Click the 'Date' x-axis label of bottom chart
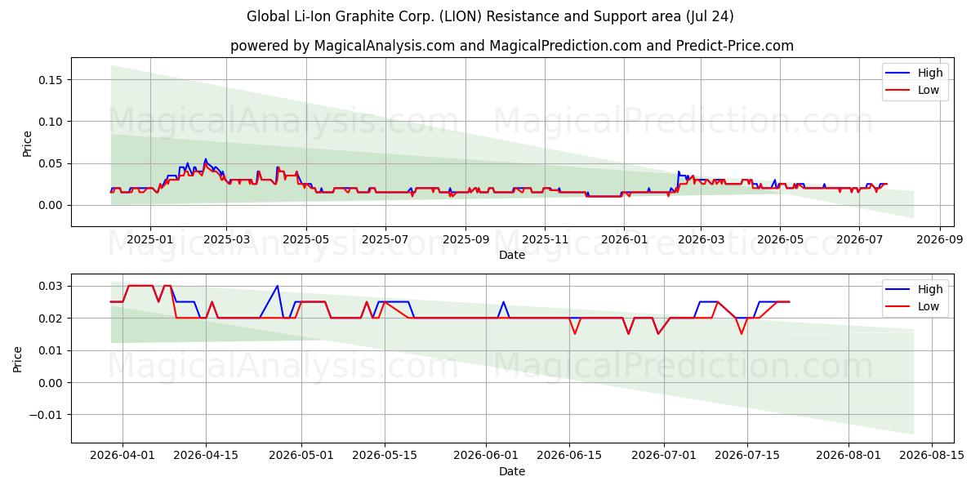 point(512,471)
